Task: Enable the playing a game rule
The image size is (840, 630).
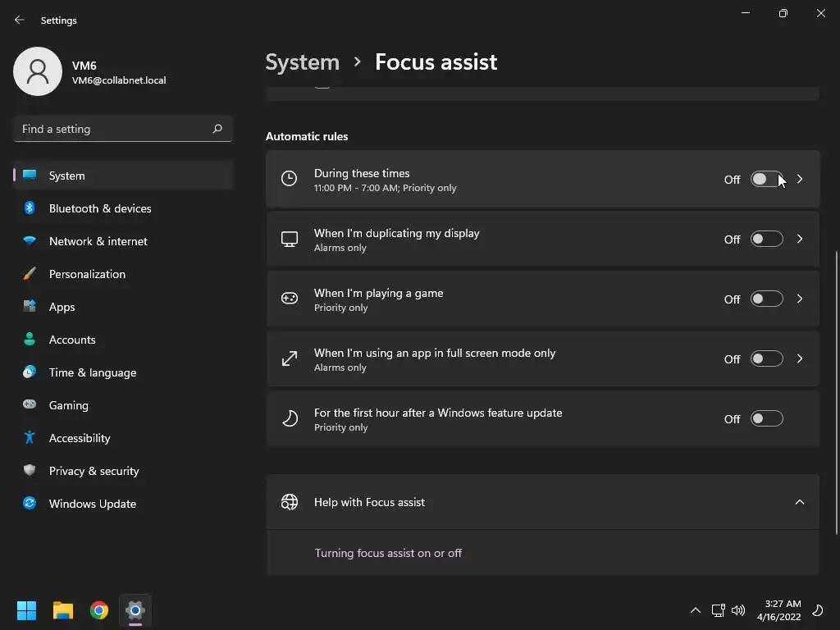Action: 766,299
